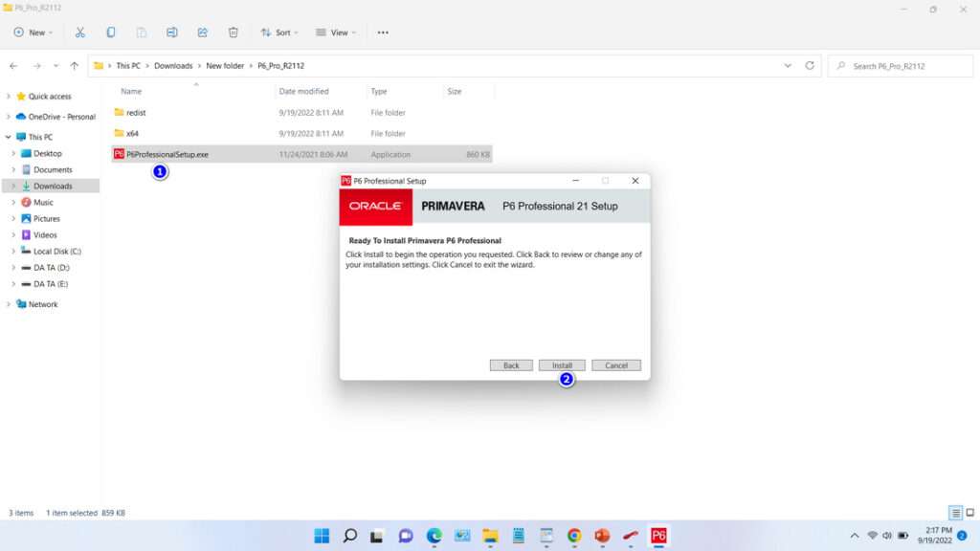Click the Cut icon in Explorer toolbar

(80, 33)
